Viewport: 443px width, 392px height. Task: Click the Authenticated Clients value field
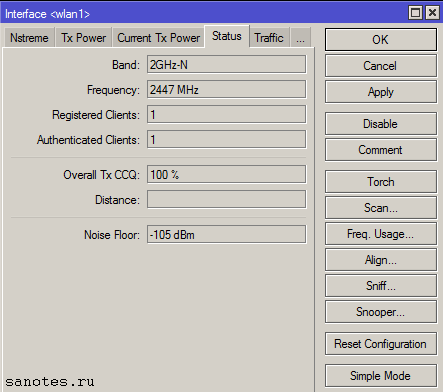tap(226, 139)
